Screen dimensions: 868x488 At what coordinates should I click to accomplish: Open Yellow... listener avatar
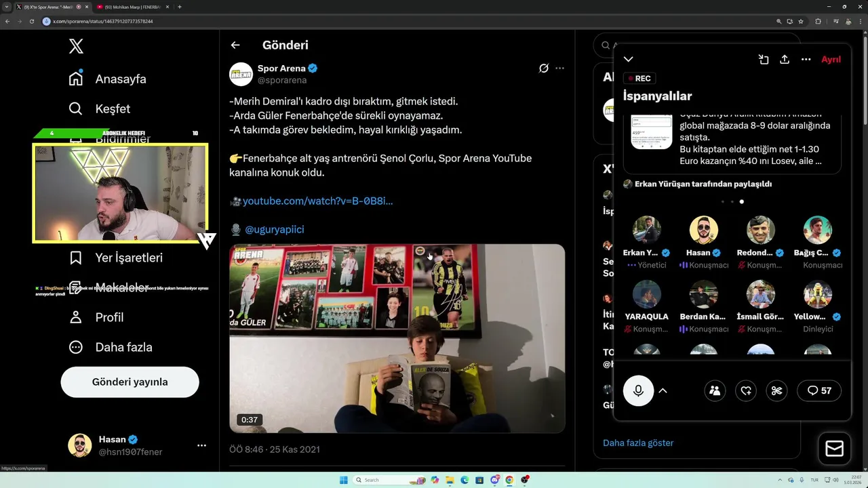click(x=817, y=293)
